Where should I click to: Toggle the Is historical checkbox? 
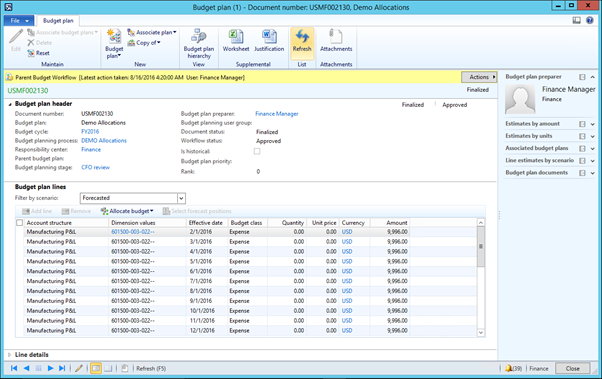coord(257,151)
